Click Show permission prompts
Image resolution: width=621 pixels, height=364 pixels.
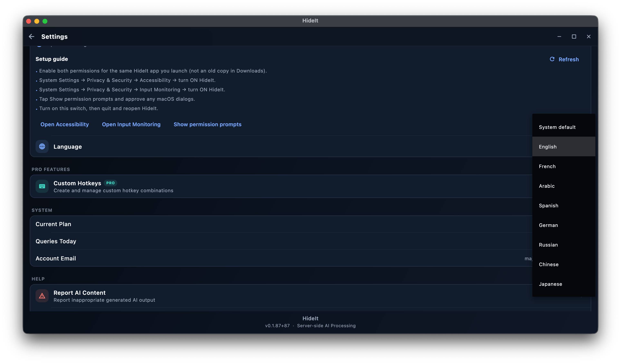coord(208,124)
